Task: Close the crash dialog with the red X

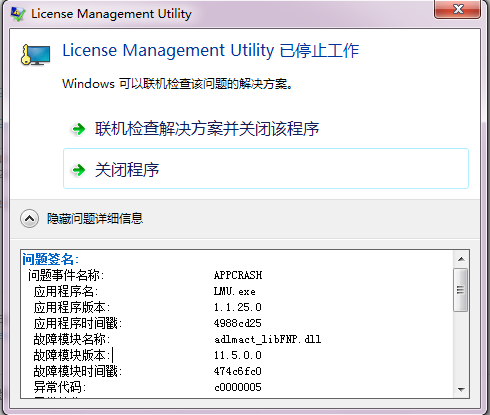Action: (x=458, y=9)
